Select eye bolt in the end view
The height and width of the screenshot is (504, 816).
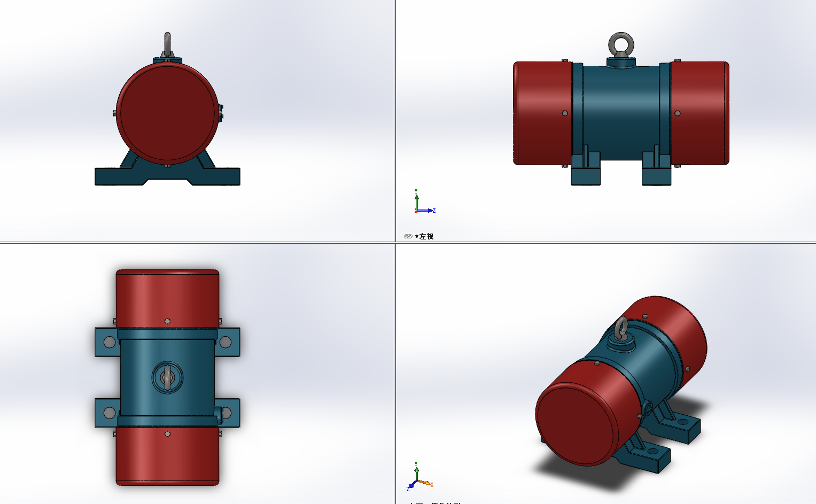tap(167, 44)
